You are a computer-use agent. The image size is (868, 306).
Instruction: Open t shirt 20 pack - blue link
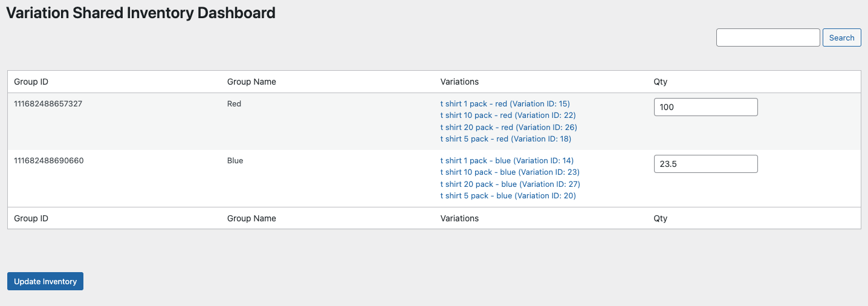510,184
